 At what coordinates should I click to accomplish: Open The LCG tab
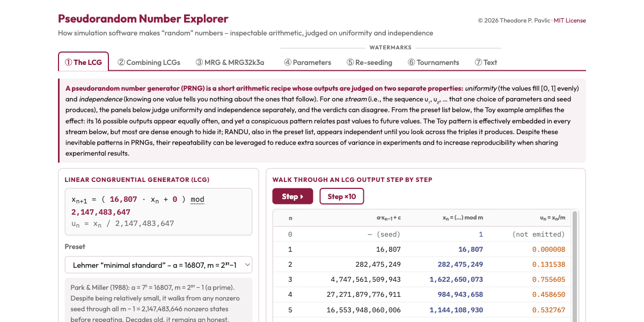tap(83, 62)
